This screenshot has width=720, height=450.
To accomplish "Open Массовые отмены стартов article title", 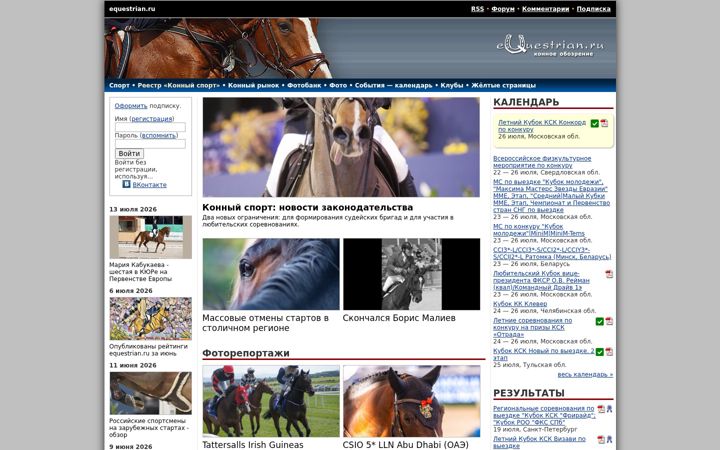I will click(x=265, y=323).
